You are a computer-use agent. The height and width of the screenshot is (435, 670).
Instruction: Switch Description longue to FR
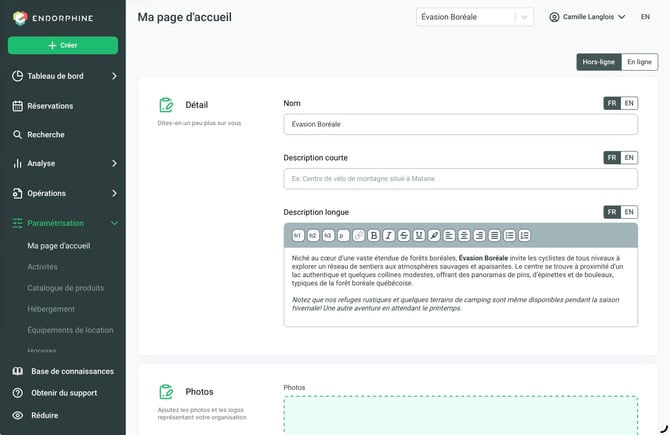click(x=612, y=212)
